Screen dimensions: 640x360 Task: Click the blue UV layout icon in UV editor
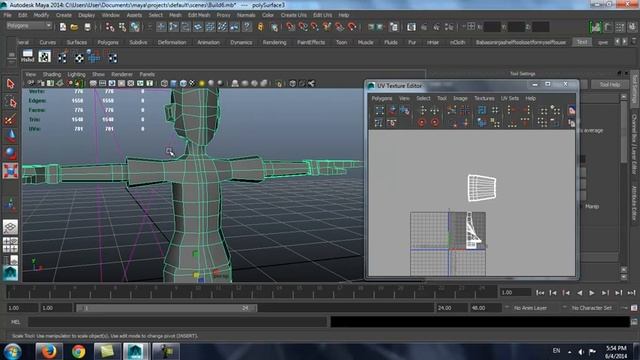(482, 110)
